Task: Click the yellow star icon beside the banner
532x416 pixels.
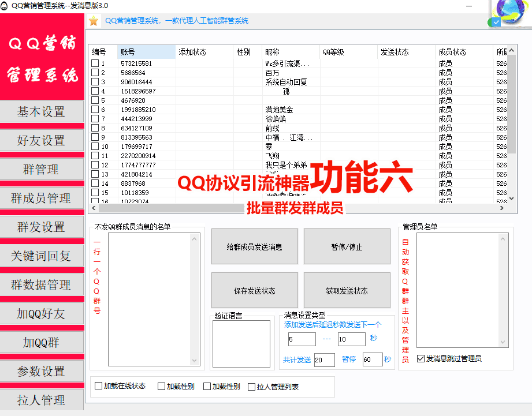Action: [x=94, y=21]
